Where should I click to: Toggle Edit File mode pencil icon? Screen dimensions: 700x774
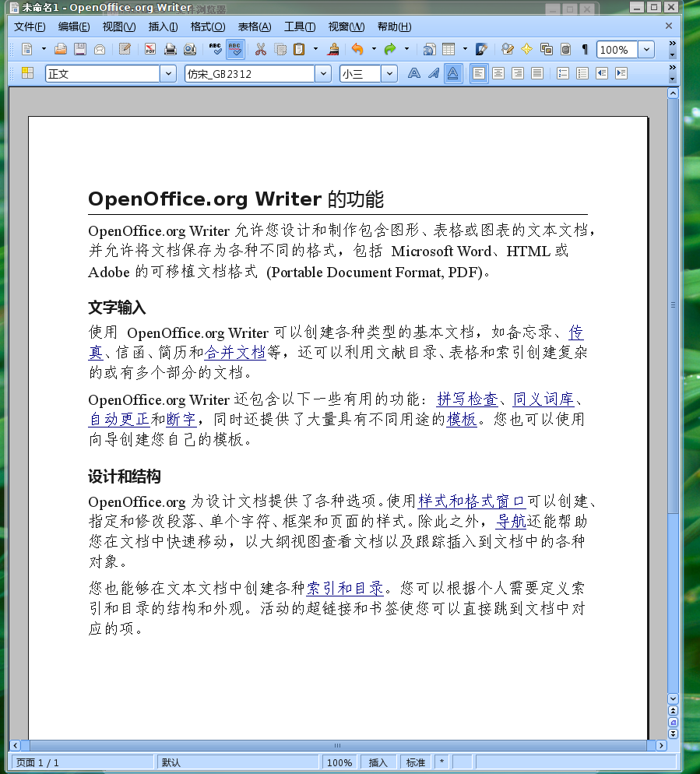coord(125,49)
